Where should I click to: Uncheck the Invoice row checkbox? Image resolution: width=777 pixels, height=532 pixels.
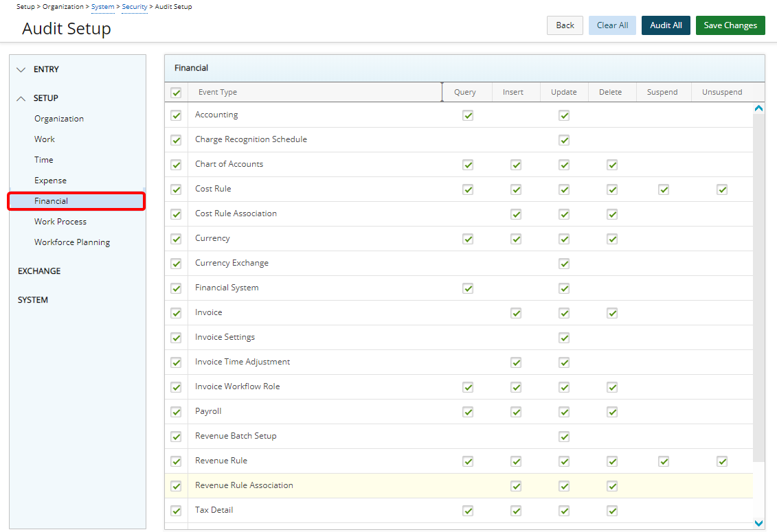(x=176, y=313)
